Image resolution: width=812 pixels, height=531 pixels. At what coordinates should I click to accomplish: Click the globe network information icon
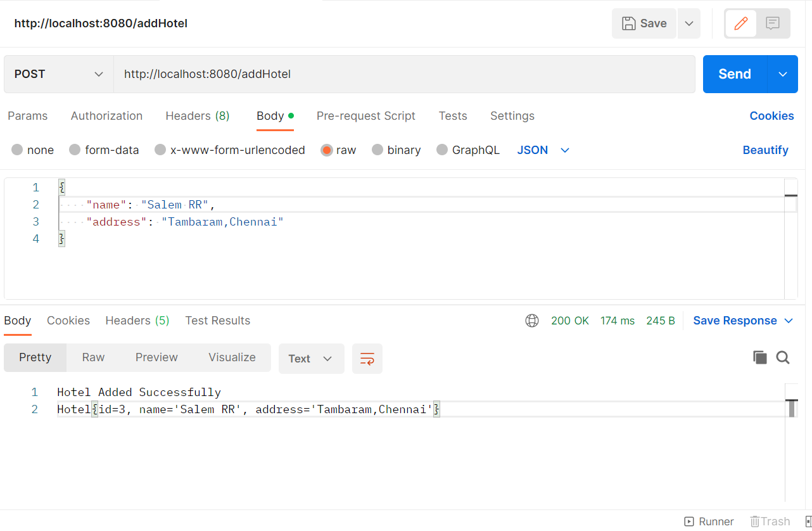pos(531,321)
